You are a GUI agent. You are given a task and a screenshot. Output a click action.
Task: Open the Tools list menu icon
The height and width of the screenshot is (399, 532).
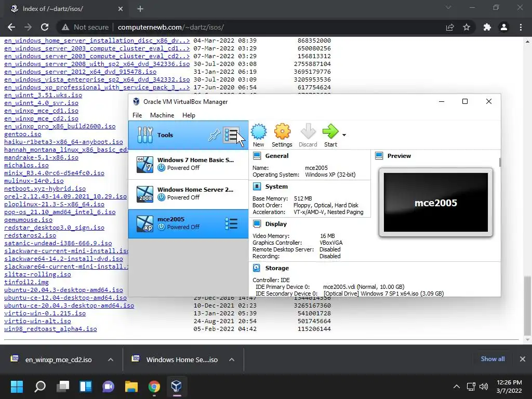pyautogui.click(x=231, y=136)
